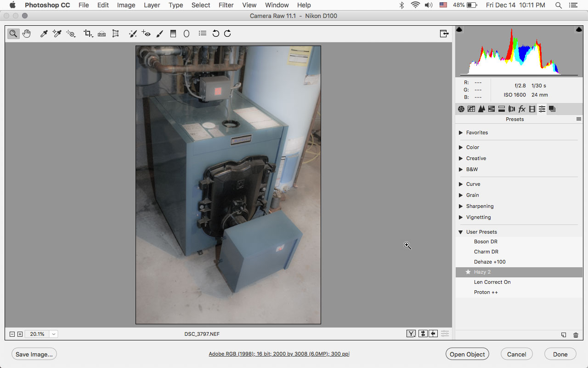Open Camera Raw preferences list icon
Viewport: 588px width, 368px height.
pyautogui.click(x=202, y=34)
